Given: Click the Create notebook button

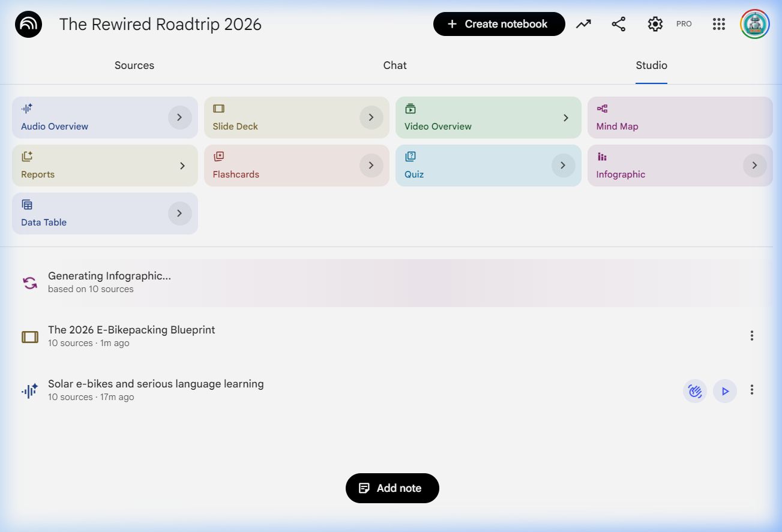Looking at the screenshot, I should click(499, 24).
